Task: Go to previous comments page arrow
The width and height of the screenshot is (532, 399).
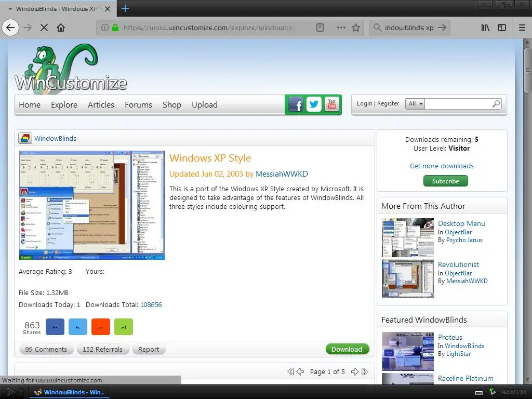Action: click(300, 371)
